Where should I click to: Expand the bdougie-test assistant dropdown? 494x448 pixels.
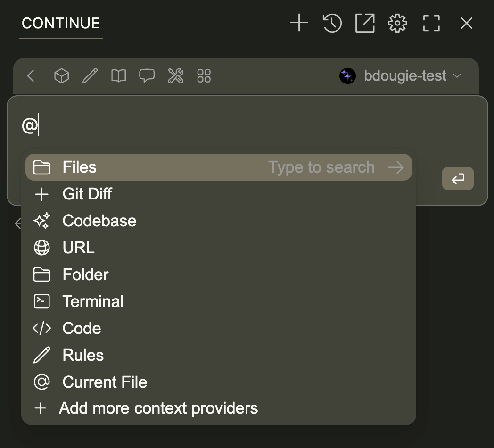401,76
